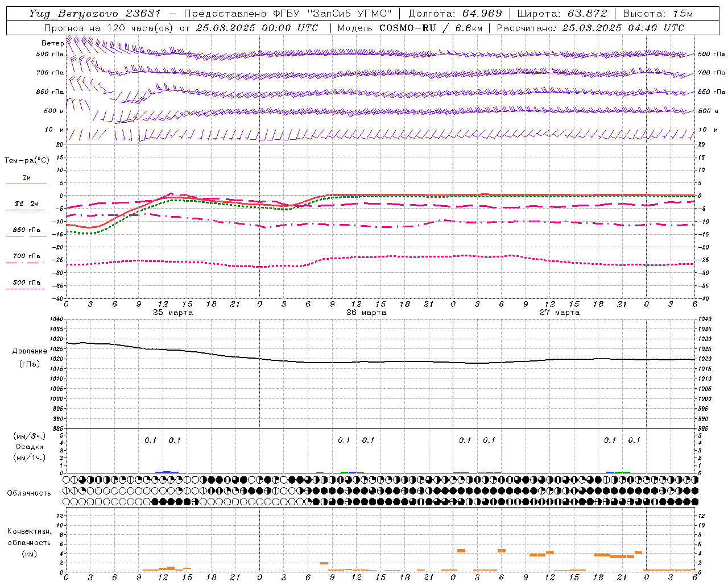The image size is (728, 582).
Task: Click the station title Yug_Beryozovo_23631
Action: (95, 14)
